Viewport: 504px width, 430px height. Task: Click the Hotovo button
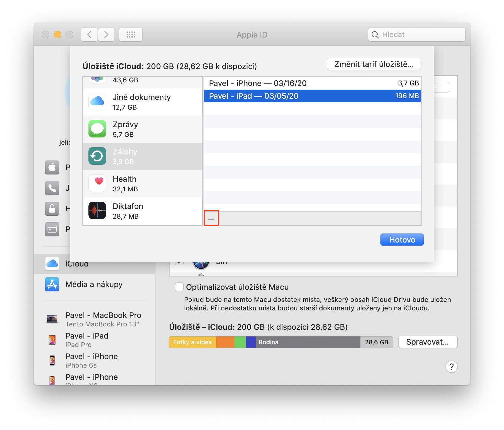coord(402,240)
